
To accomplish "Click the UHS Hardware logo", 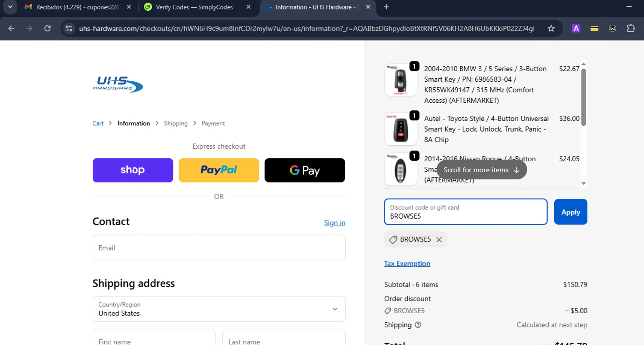I will pyautogui.click(x=118, y=84).
